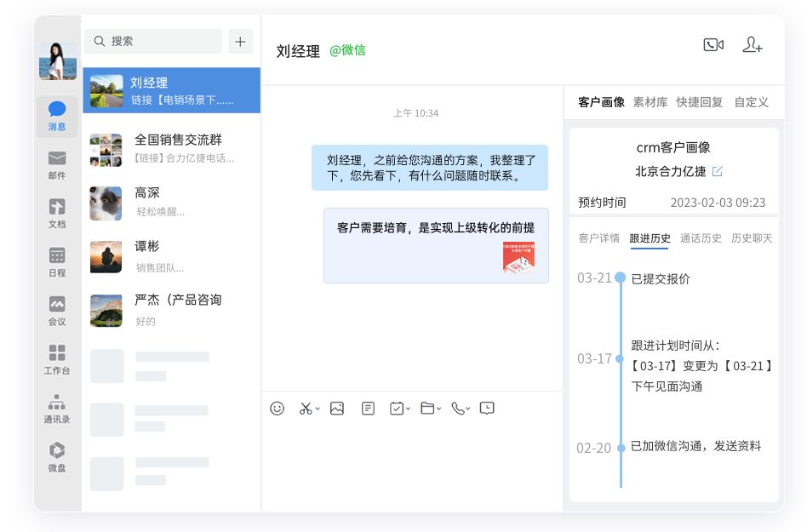Open 通讯录 contacts in the sidebar
The width and height of the screenshot is (807, 532).
57,409
